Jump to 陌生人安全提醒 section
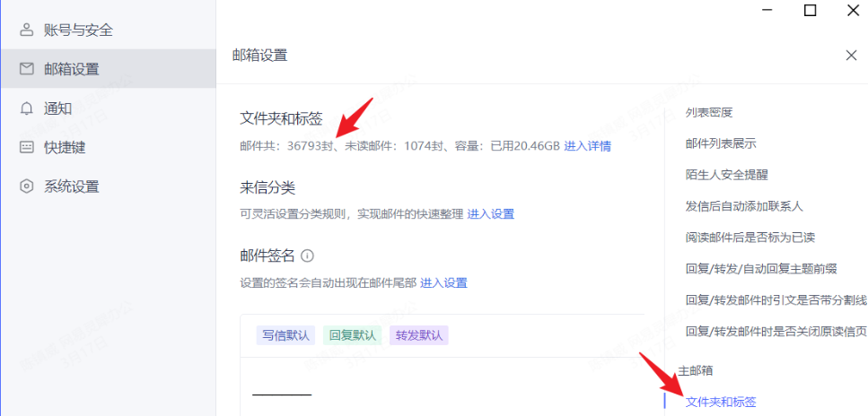The image size is (868, 416). pyautogui.click(x=727, y=175)
